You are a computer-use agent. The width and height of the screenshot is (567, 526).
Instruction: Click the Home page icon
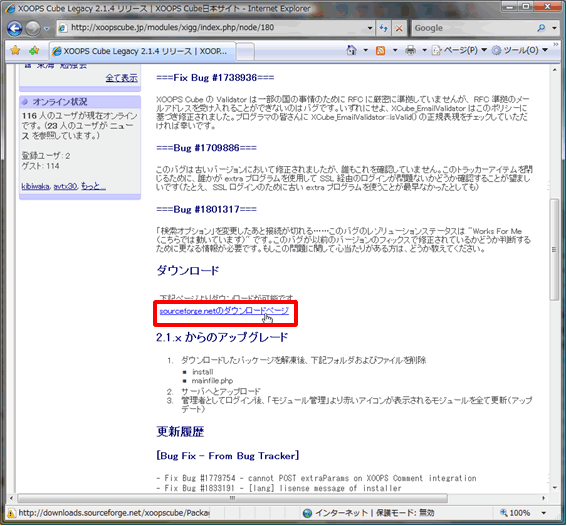point(351,50)
